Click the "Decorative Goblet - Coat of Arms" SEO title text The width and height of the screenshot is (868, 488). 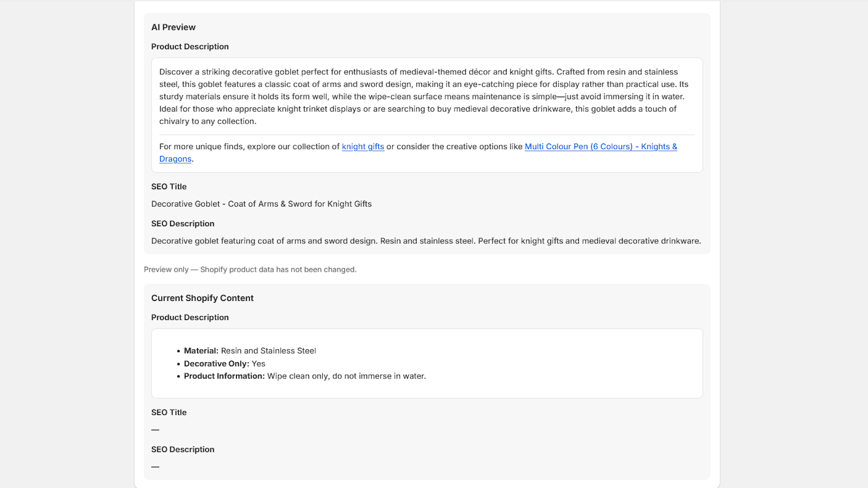click(261, 204)
